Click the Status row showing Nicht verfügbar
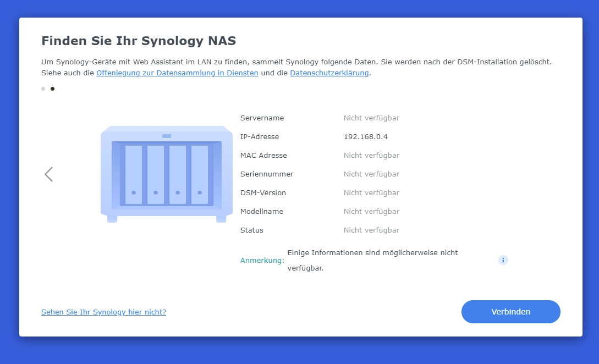The width and height of the screenshot is (599, 364). pos(372,230)
